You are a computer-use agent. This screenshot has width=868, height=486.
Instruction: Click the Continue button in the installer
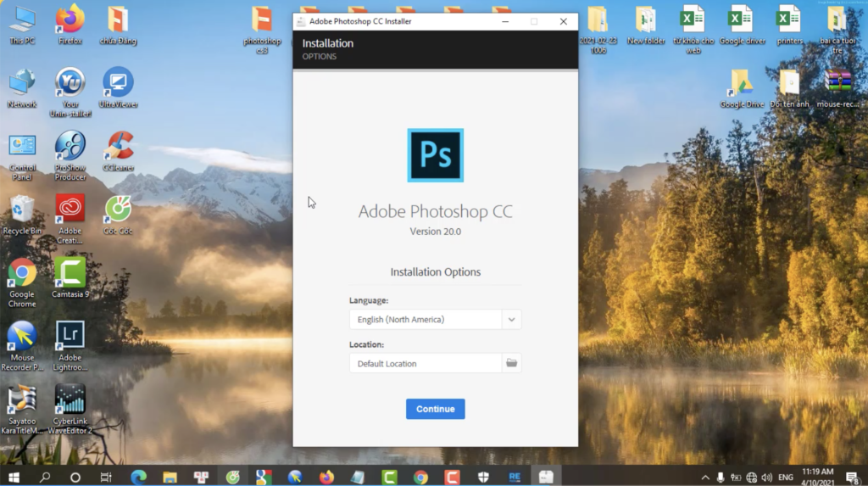[x=435, y=409]
